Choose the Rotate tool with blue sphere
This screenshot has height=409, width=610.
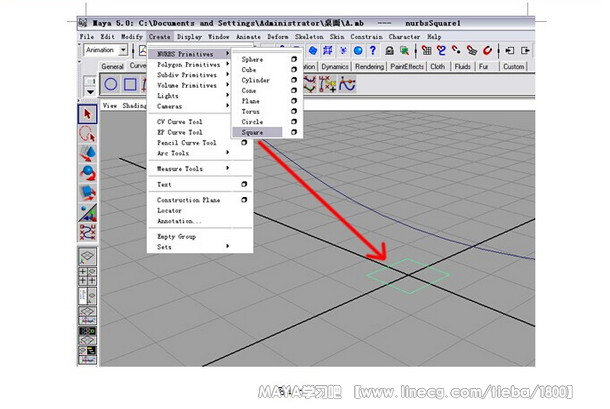[88, 173]
